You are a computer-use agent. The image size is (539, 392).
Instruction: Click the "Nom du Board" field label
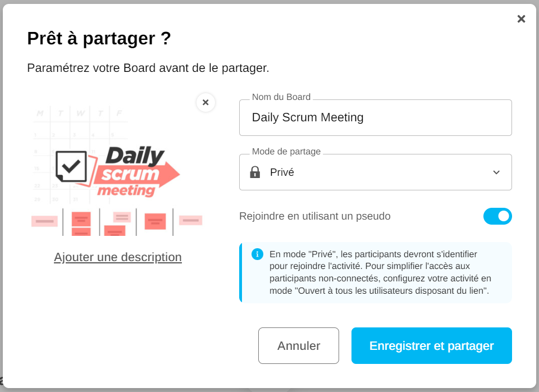click(x=281, y=97)
